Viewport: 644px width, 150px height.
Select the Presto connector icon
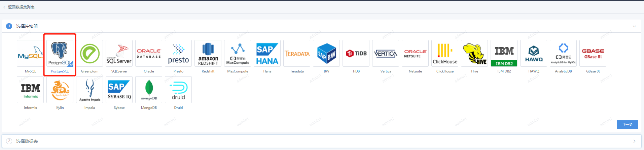click(x=178, y=53)
